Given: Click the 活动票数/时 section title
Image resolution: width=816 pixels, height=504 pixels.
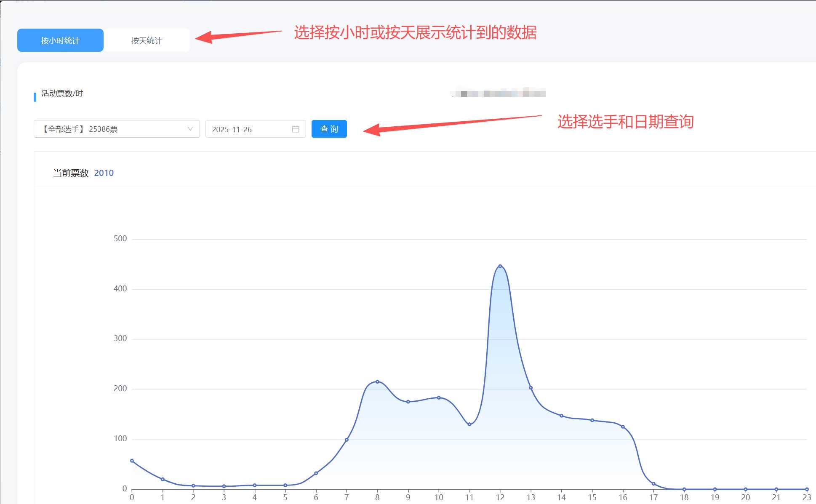Looking at the screenshot, I should (x=62, y=93).
